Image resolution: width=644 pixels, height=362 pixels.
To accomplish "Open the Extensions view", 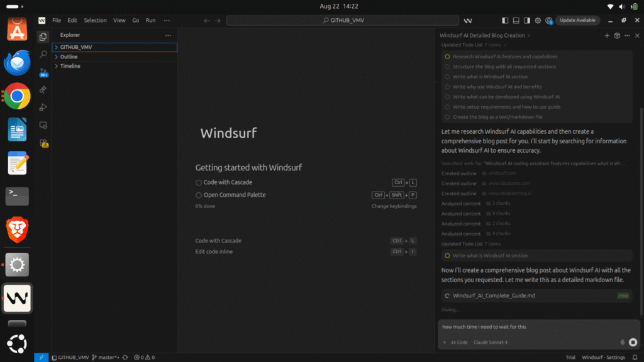I will coord(43,143).
